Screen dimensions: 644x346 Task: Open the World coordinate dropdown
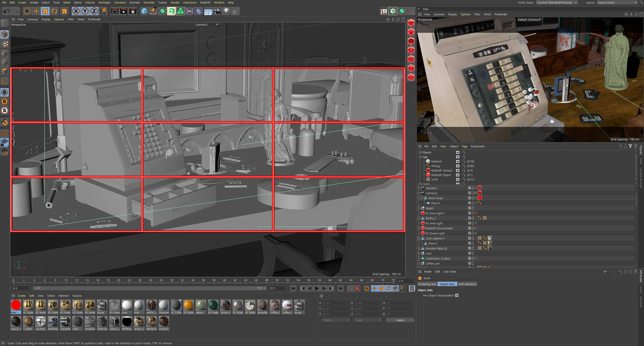(336, 320)
